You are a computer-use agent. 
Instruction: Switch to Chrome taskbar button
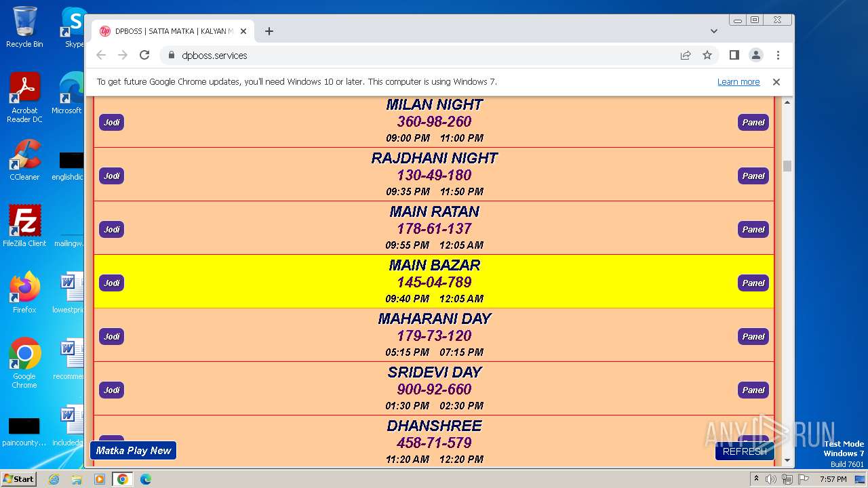pyautogui.click(x=123, y=479)
